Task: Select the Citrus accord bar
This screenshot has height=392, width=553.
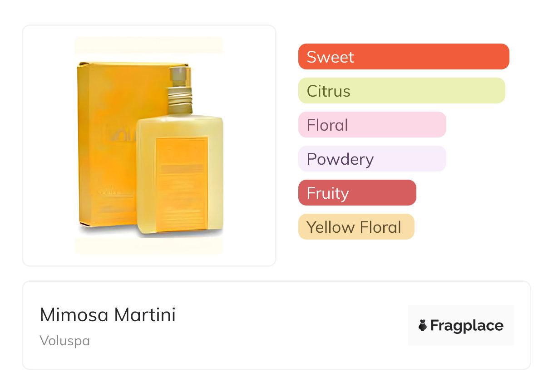Action: tap(401, 91)
